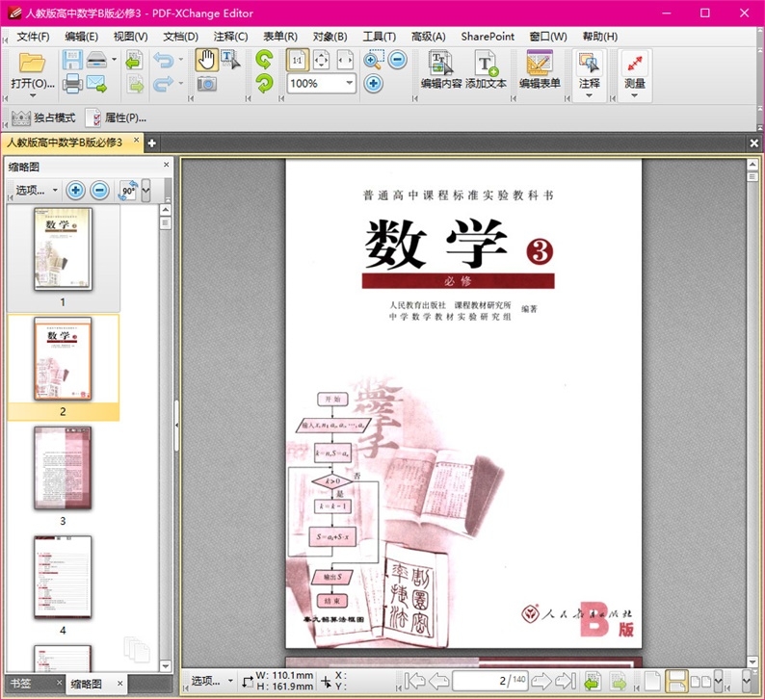Print the document with the printer icon
765x700 pixels.
tap(72, 84)
